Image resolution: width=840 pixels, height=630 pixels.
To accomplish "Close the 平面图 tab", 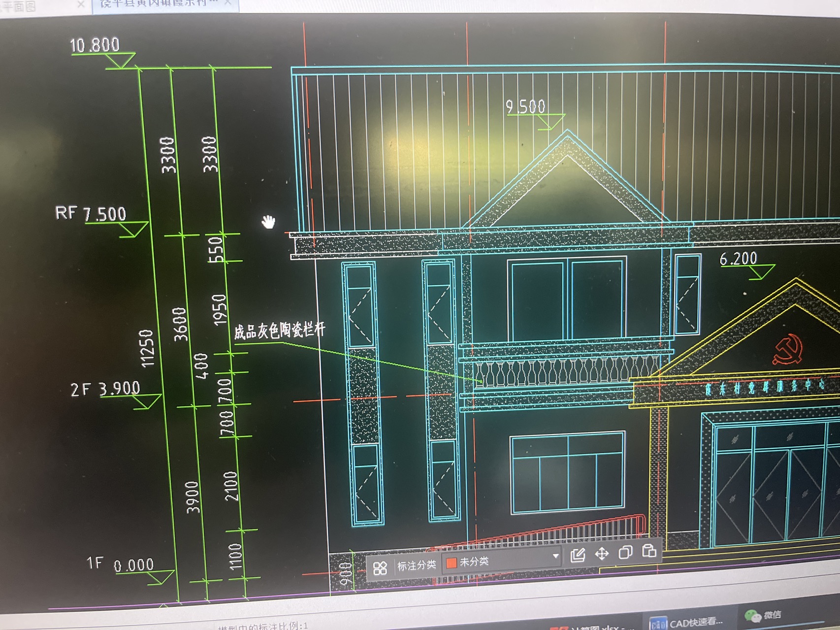I will pyautogui.click(x=81, y=4).
